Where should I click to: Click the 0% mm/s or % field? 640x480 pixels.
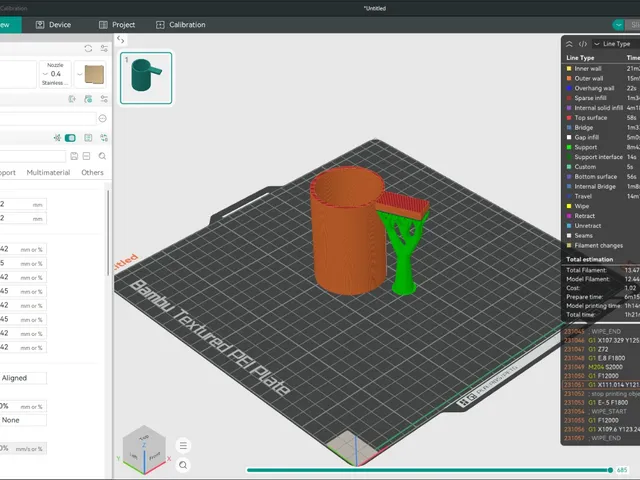click(23, 448)
